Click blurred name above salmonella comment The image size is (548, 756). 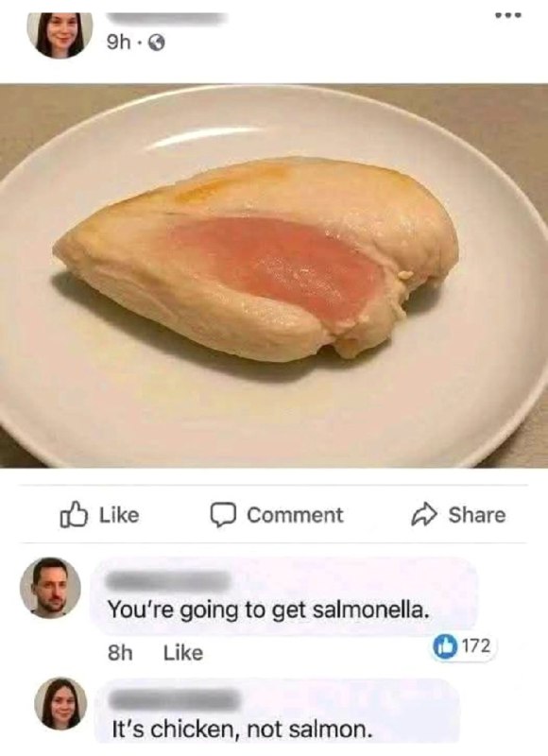pyautogui.click(x=169, y=580)
